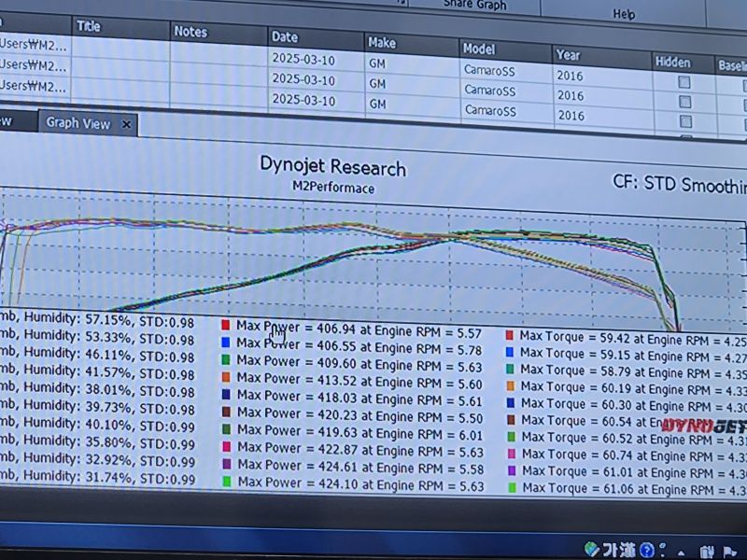Click the IME language bar globe icon
Image resolution: width=747 pixels, height=560 pixels.
coord(592,550)
